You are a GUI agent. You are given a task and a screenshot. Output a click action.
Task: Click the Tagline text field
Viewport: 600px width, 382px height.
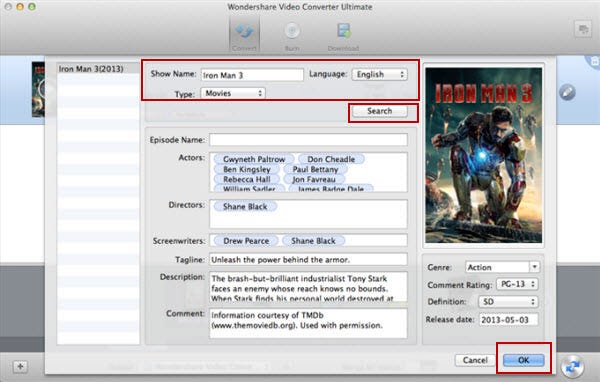tap(308, 260)
